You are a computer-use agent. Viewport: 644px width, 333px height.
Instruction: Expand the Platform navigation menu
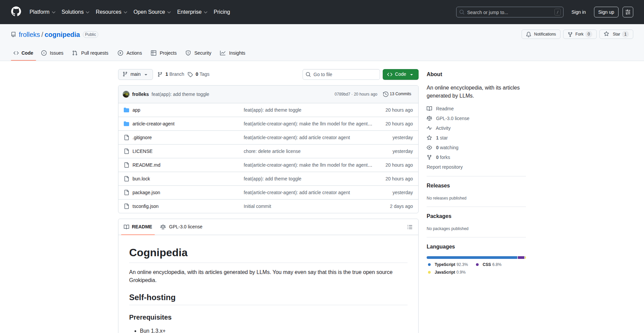pos(42,12)
